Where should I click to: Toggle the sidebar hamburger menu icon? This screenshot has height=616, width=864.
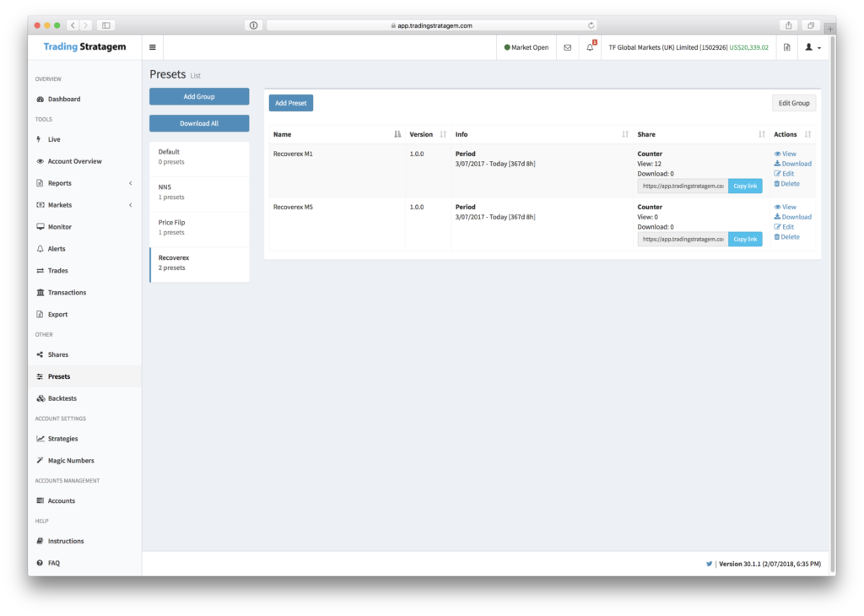click(153, 47)
